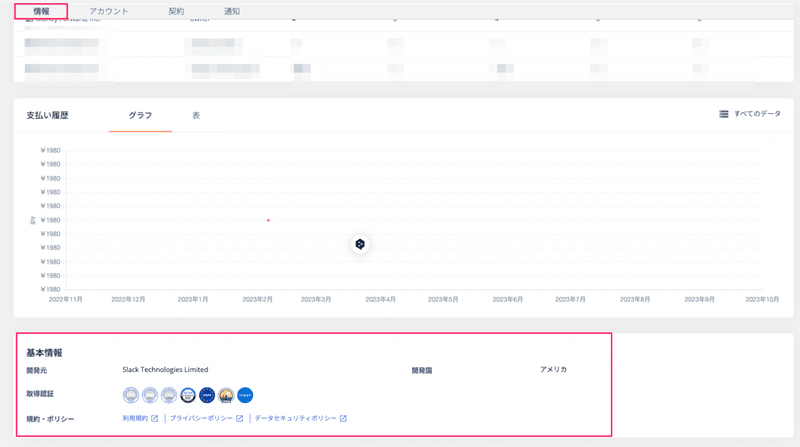This screenshot has height=447, width=800.
Task: Select the 情報 tab
Action: click(x=41, y=11)
